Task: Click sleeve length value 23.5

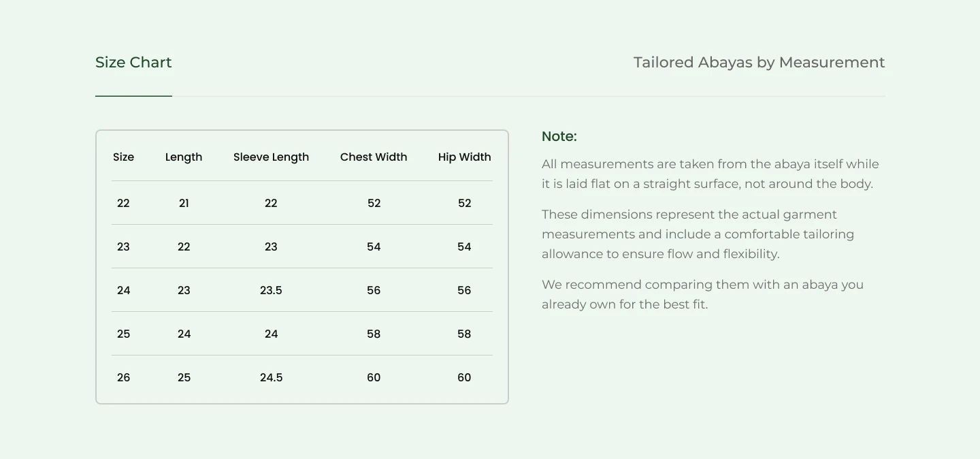Action: 271,291
